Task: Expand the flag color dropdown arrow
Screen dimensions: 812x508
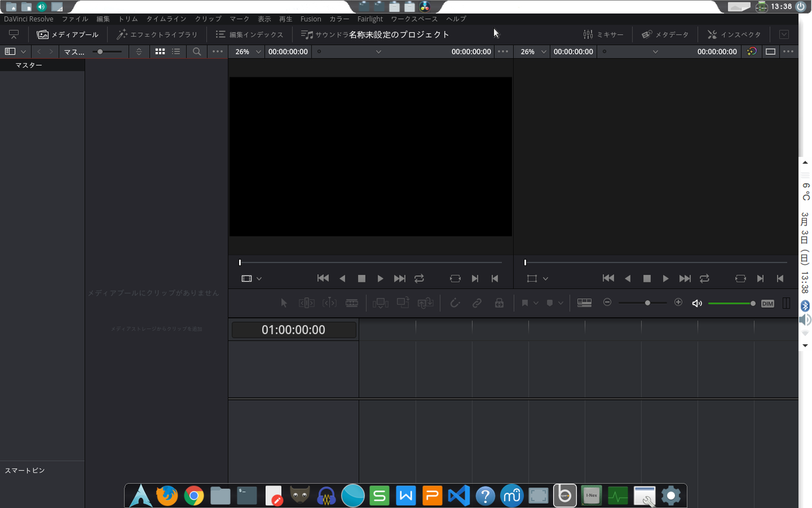Action: pyautogui.click(x=536, y=304)
